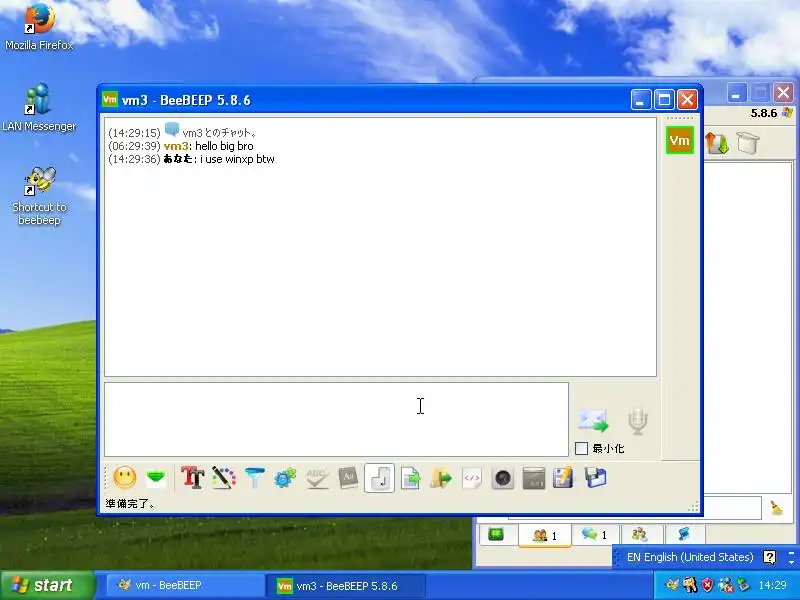The image size is (800, 600).
Task: Open the groups tab in vm window
Action: tap(640, 535)
